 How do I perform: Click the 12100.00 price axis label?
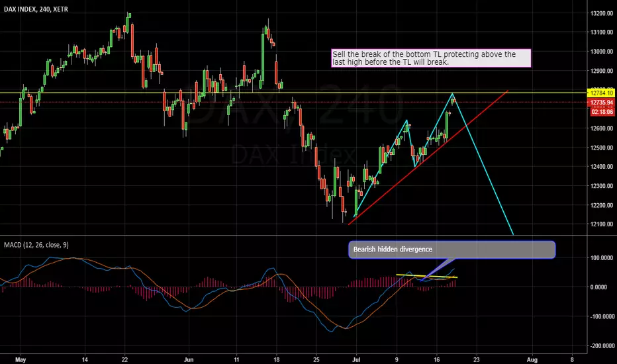click(601, 224)
